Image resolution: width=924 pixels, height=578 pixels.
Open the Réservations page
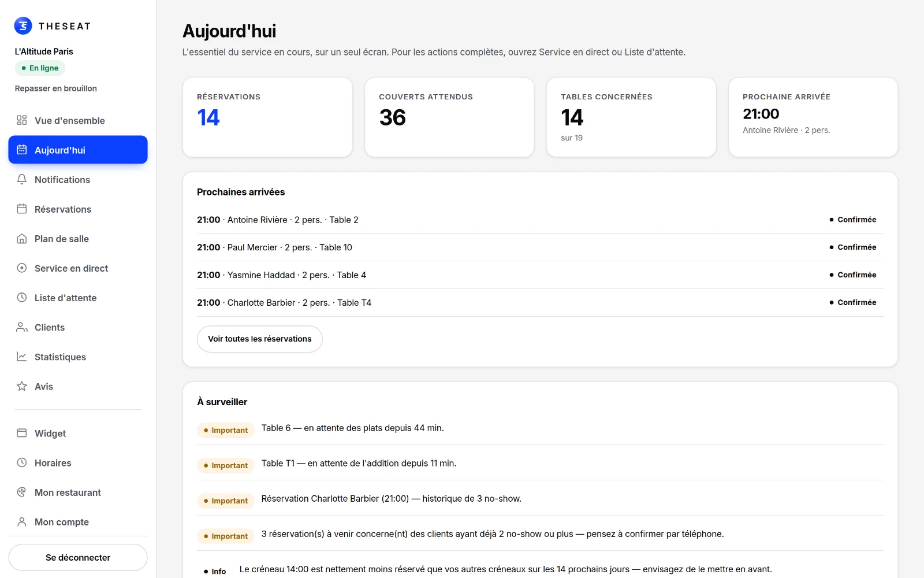point(78,209)
